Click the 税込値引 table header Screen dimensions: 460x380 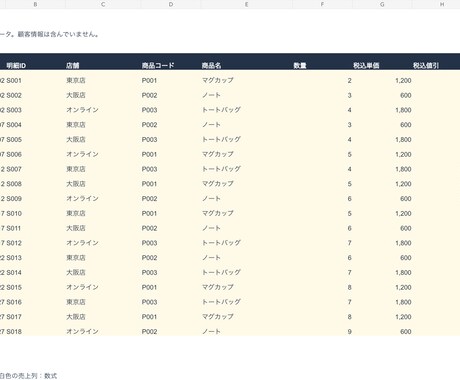(426, 65)
